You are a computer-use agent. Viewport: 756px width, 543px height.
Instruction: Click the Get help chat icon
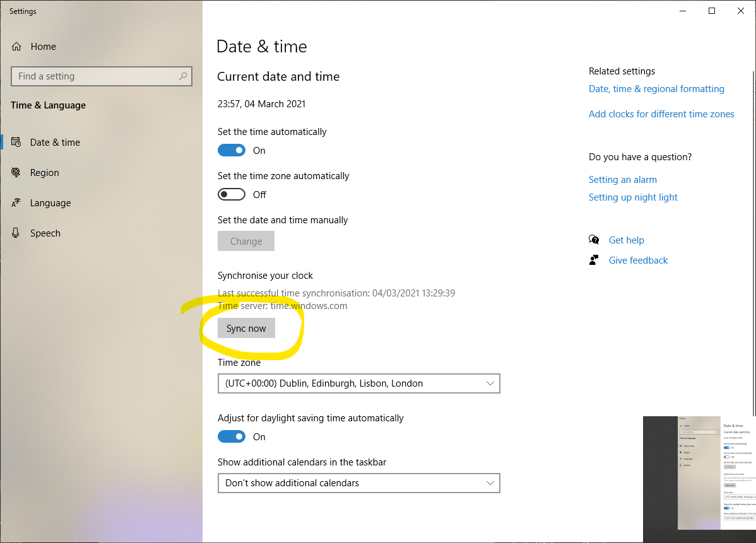coord(594,240)
